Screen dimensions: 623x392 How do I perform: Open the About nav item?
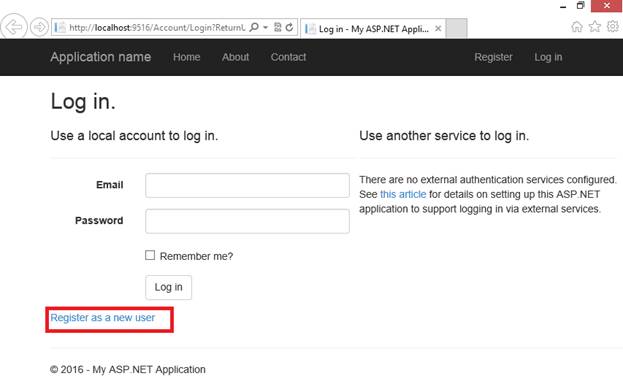[x=235, y=57]
